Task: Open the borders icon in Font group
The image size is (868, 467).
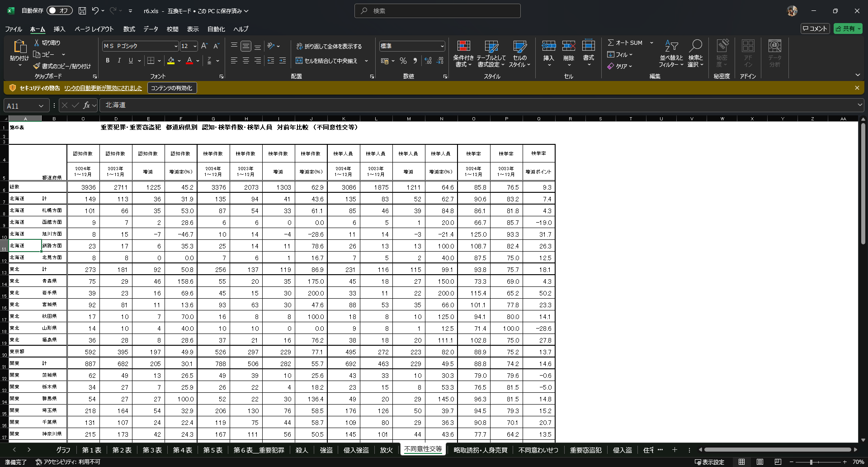Action: click(x=151, y=61)
